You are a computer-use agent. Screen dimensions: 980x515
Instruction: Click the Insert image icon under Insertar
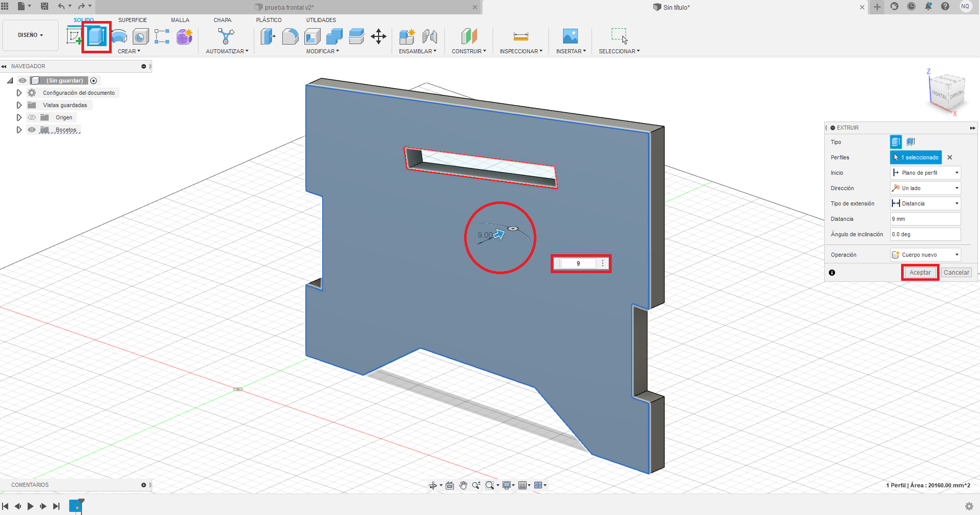point(570,36)
